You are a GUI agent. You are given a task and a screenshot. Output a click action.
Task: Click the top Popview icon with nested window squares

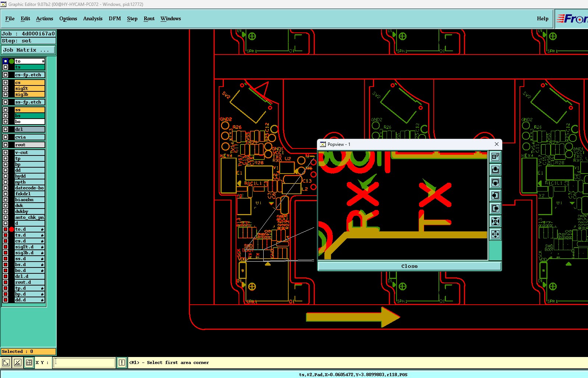[x=495, y=157]
